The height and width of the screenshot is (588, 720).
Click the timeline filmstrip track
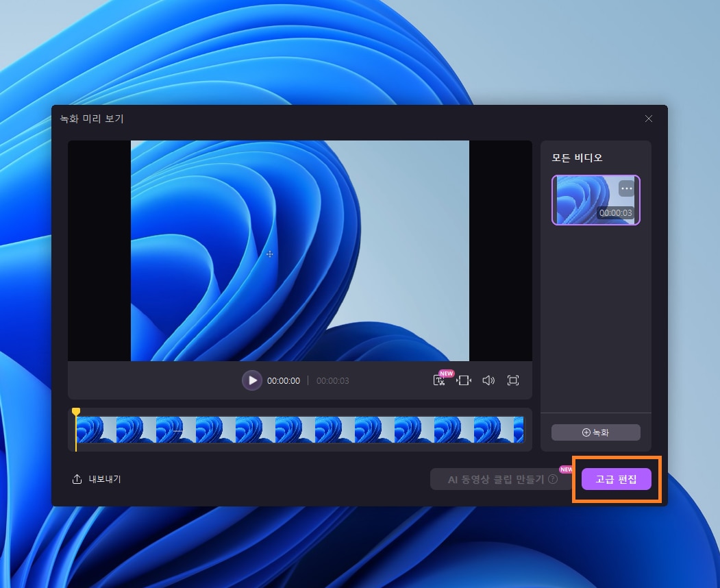pos(300,430)
